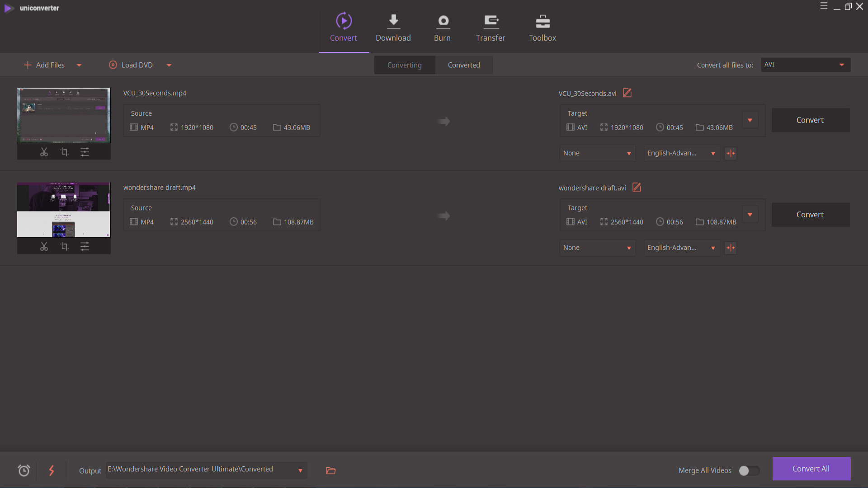The width and height of the screenshot is (868, 488).
Task: Convert wondershare draft.mp4 with its Convert button
Action: (811, 215)
